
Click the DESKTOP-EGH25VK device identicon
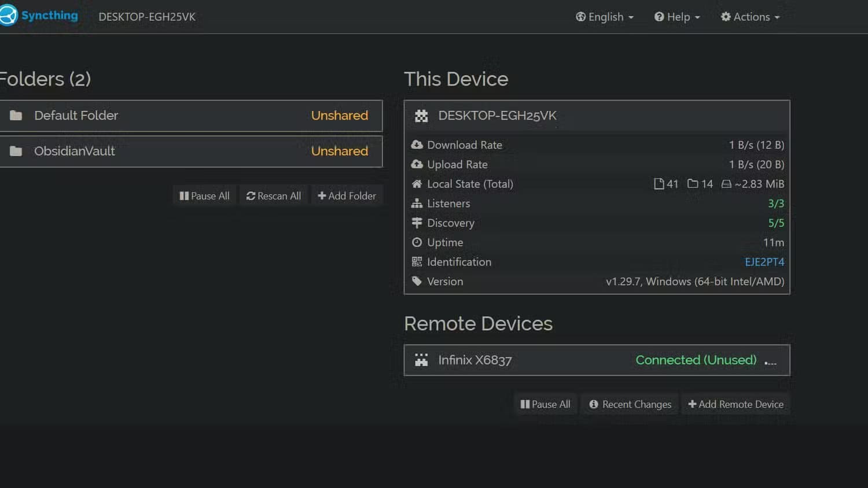coord(421,116)
